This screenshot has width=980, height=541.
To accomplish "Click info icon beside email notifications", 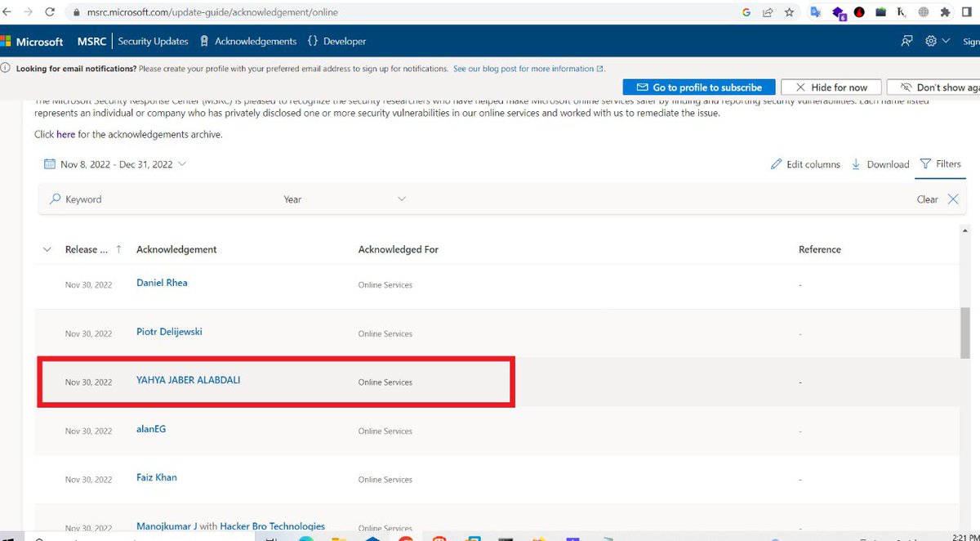I will tap(7, 69).
